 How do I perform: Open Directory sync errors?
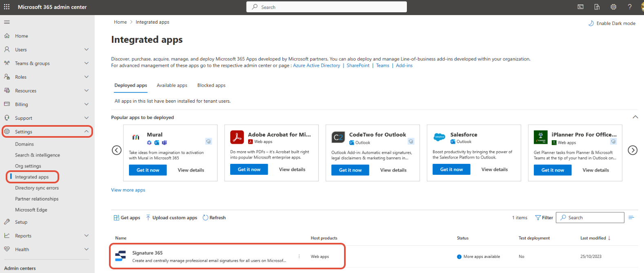37,188
